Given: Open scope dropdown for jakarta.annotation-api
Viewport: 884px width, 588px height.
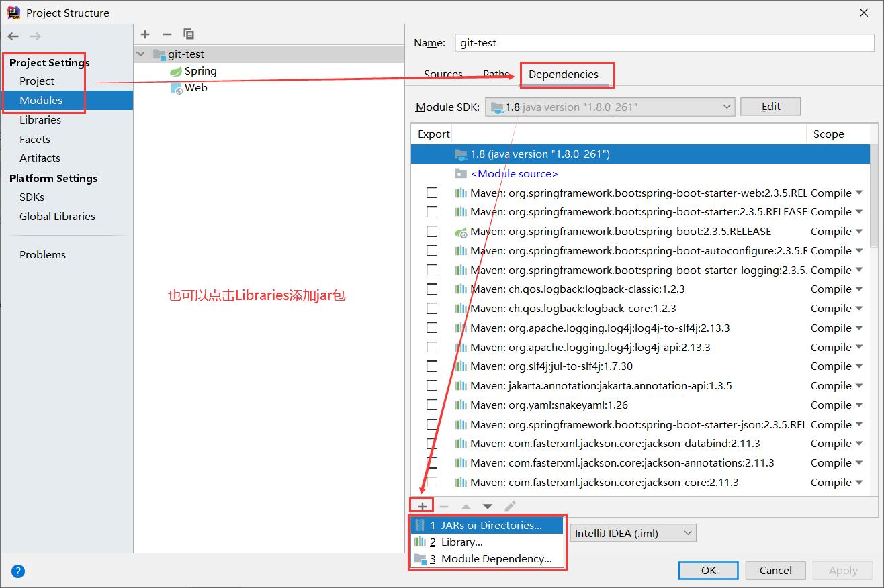Looking at the screenshot, I should tap(859, 386).
